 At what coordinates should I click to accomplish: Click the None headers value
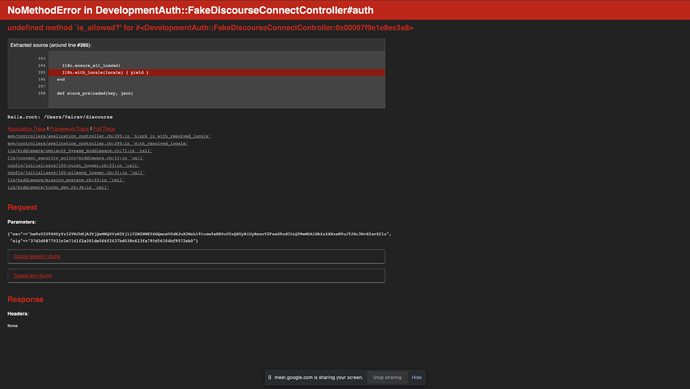pyautogui.click(x=13, y=326)
